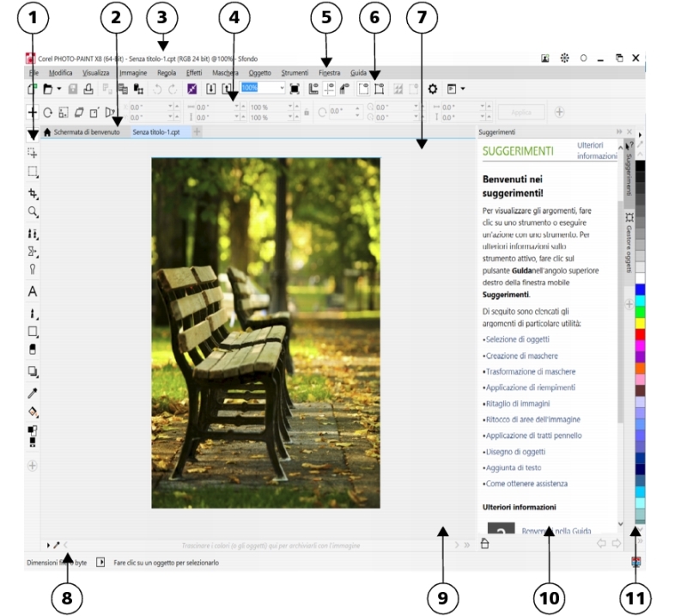Click the Ulteriori informazioni link
The image size is (687, 616).
coord(597,151)
